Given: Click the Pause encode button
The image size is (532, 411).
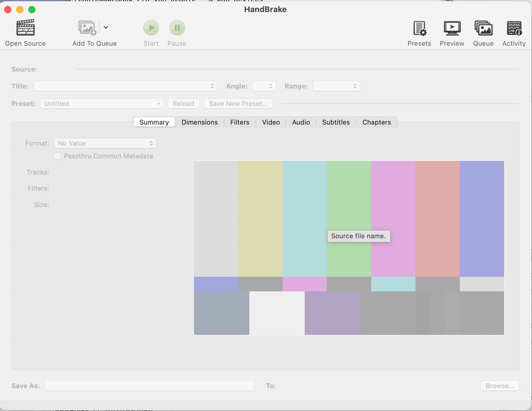Looking at the screenshot, I should pos(177,28).
